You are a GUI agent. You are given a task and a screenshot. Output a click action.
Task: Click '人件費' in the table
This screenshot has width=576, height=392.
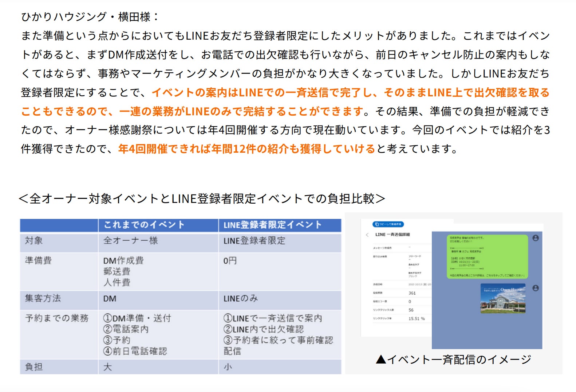pyautogui.click(x=117, y=282)
